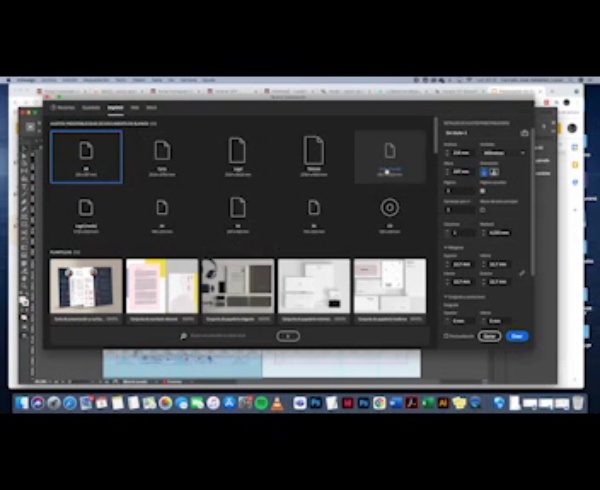
Task: Open the Archivo menu in menu bar
Action: click(x=49, y=80)
